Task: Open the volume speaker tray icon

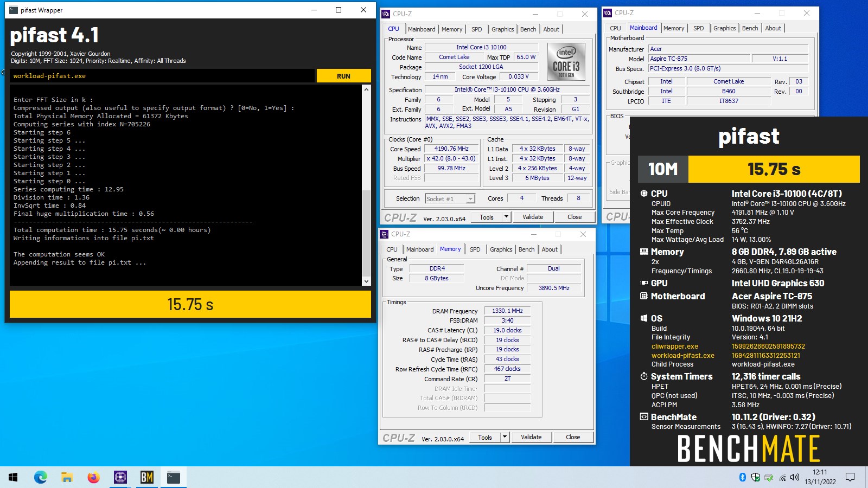Action: click(x=795, y=477)
